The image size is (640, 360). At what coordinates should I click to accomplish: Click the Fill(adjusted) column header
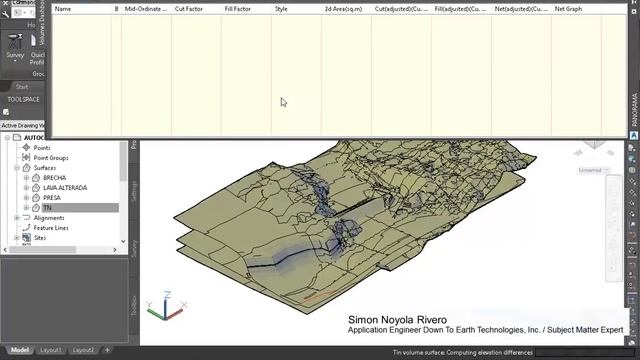(x=461, y=9)
